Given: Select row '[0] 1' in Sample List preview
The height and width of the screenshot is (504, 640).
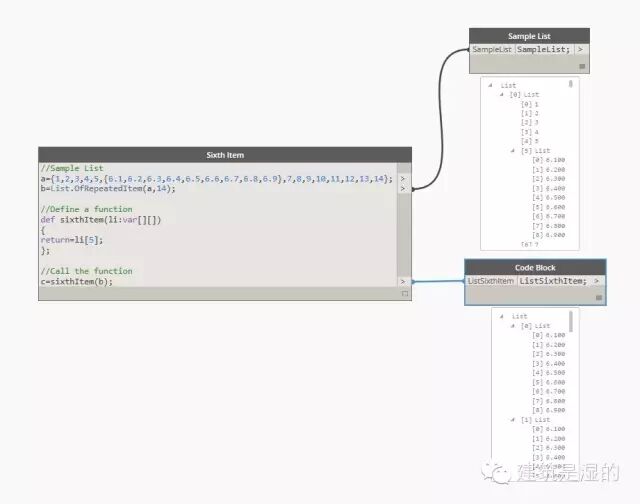Looking at the screenshot, I should point(530,104).
